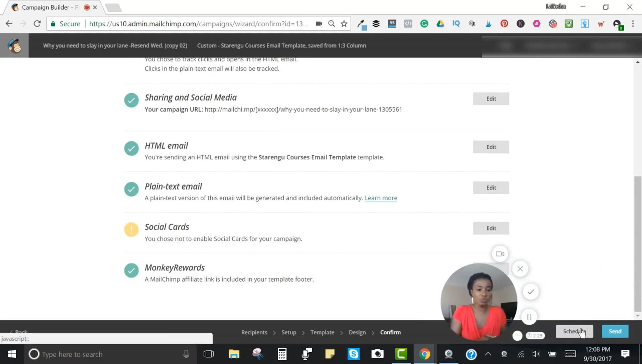
Task: Click the scrollbar up arrow
Action: click(638, 62)
